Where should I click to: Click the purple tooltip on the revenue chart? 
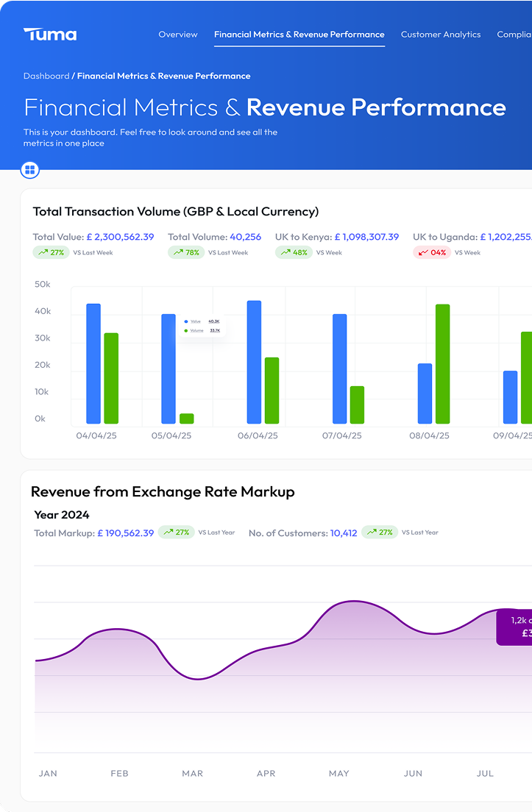point(514,627)
